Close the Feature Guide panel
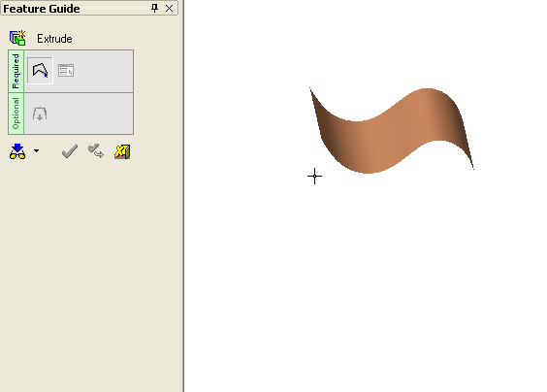The width and height of the screenshot is (547, 392). point(169,8)
